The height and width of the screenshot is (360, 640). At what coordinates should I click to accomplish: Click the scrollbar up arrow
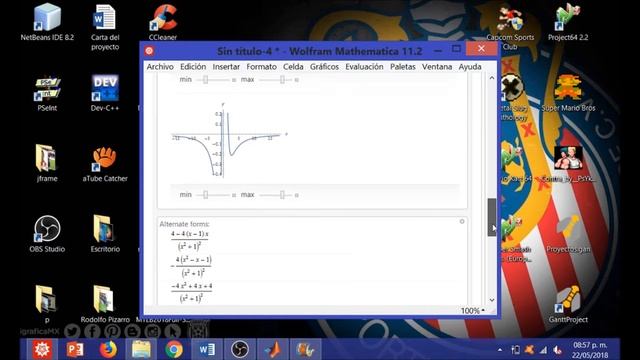(x=492, y=78)
